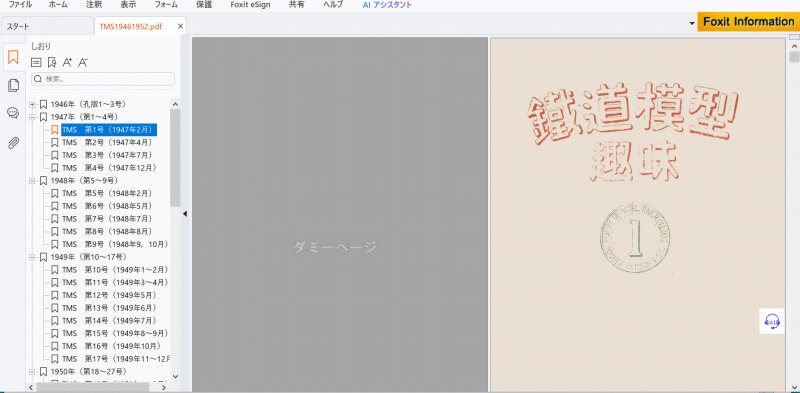800x393 pixels.
Task: Select bookmark TMS 第9号（1948年9, 10月）
Action: 115,244
